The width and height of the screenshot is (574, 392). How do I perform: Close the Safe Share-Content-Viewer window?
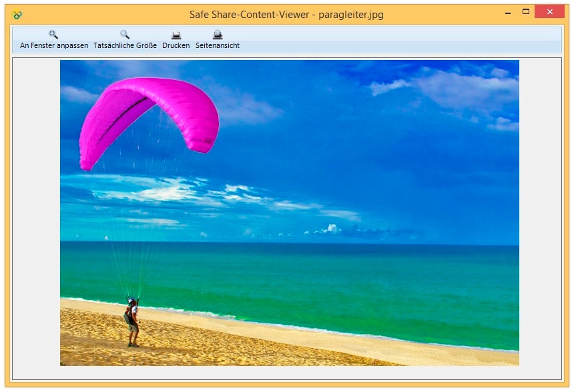(549, 12)
